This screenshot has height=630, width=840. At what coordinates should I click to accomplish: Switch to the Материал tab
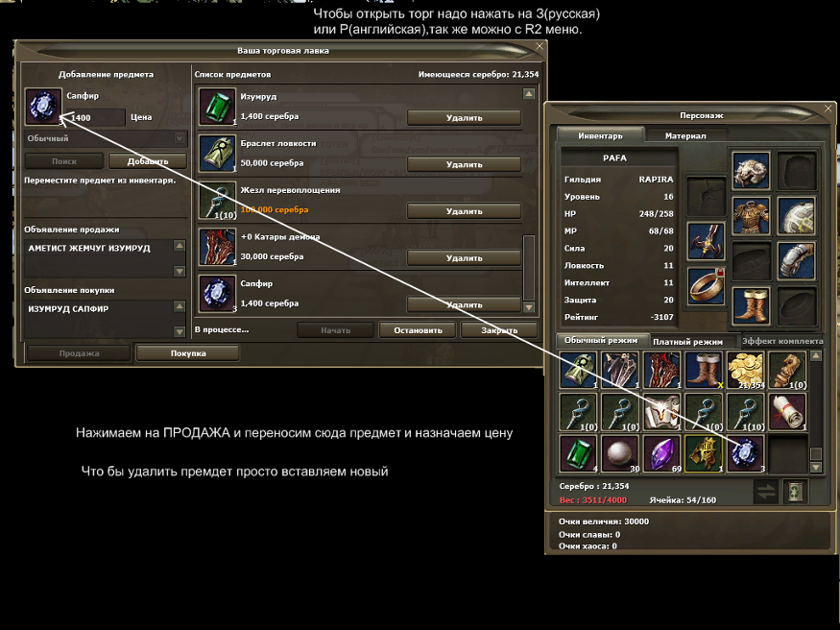(x=685, y=136)
